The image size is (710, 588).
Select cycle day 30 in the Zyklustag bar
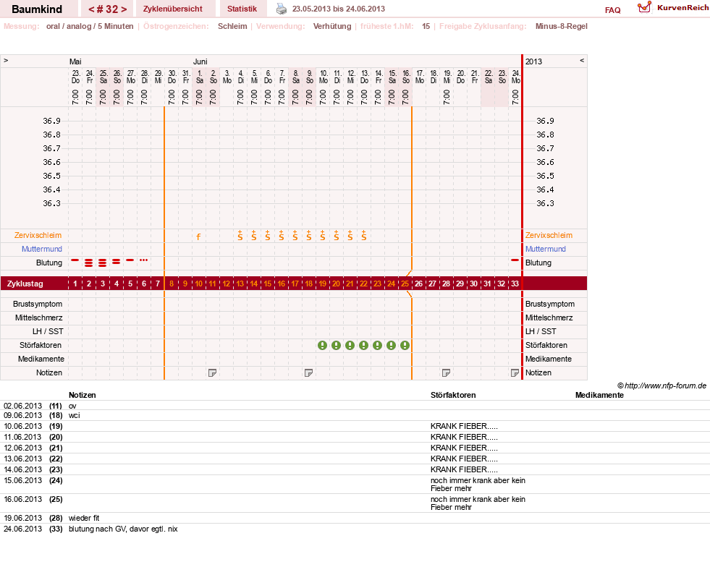[x=473, y=284]
